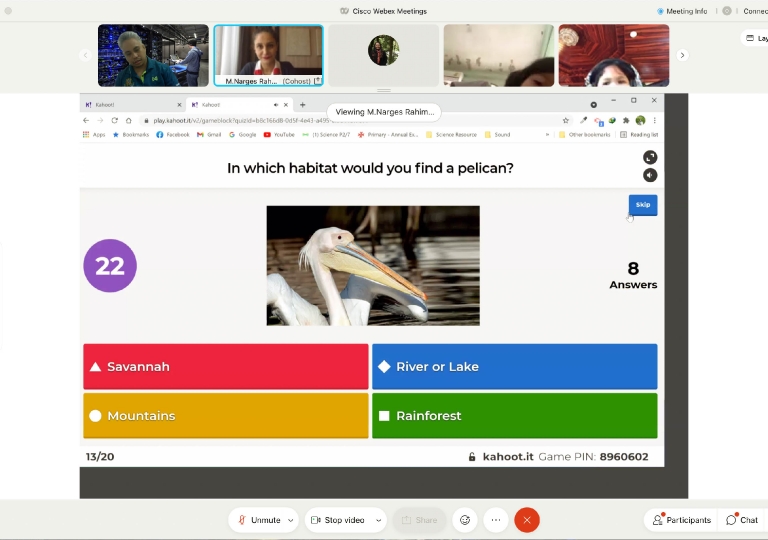Open the Apps shortcut in the bookmarks bar
The width and height of the screenshot is (768, 540).
tap(94, 134)
